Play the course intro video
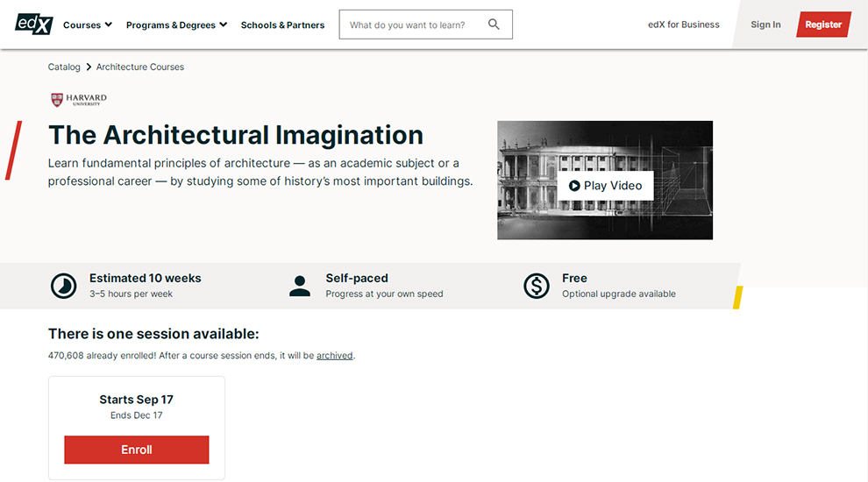Viewport: 868px width, 482px height. (605, 186)
